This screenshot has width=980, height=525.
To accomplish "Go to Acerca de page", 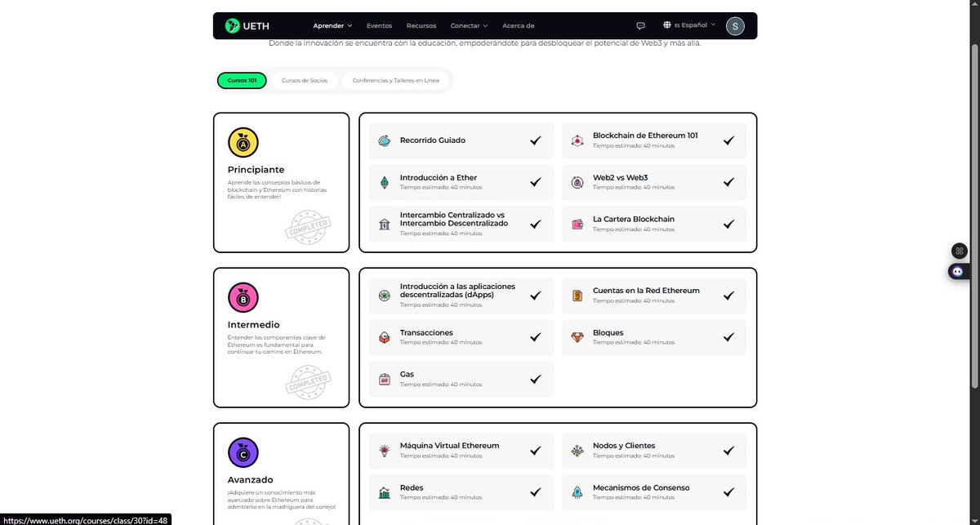I will point(519,26).
